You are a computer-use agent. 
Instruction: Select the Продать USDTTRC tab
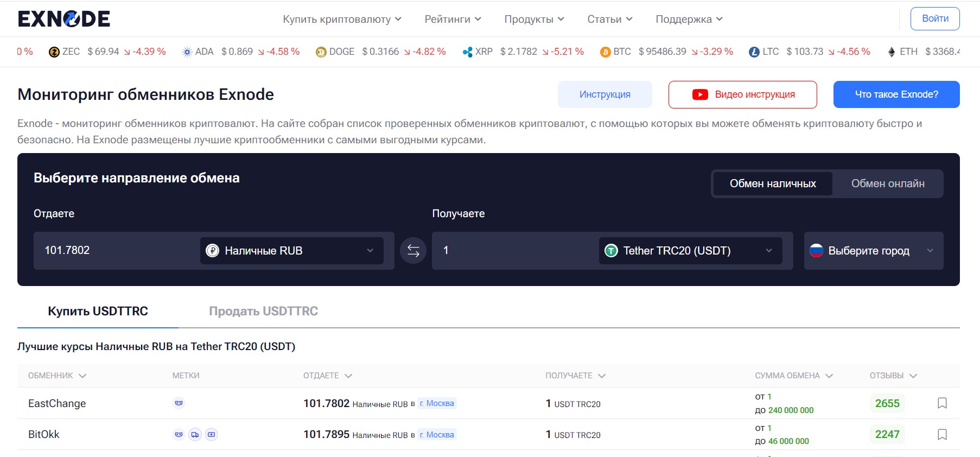click(x=264, y=312)
